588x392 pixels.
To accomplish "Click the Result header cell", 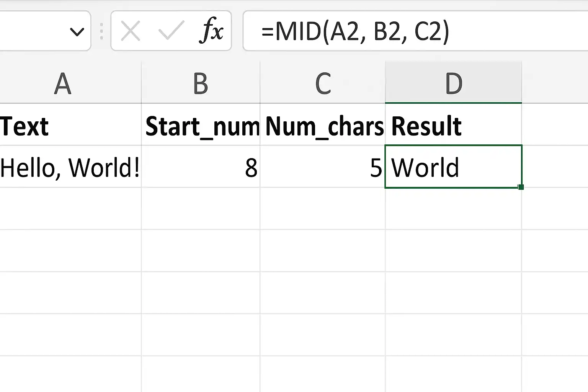I will tap(454, 125).
